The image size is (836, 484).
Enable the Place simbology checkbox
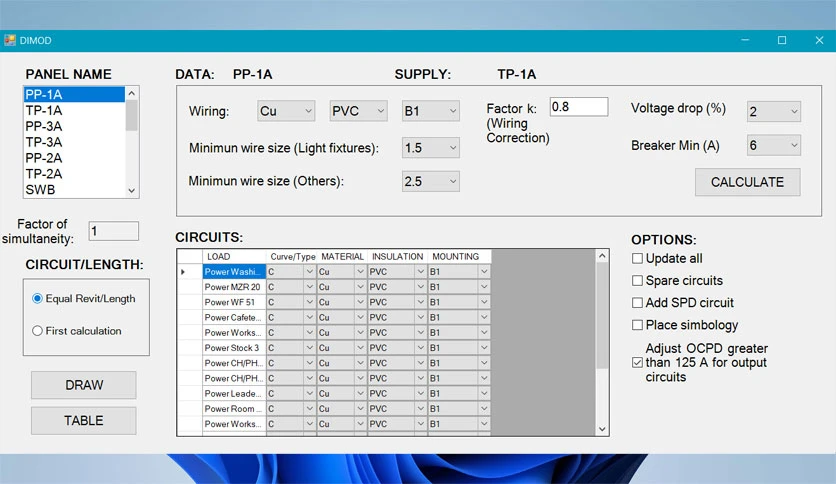coord(637,325)
